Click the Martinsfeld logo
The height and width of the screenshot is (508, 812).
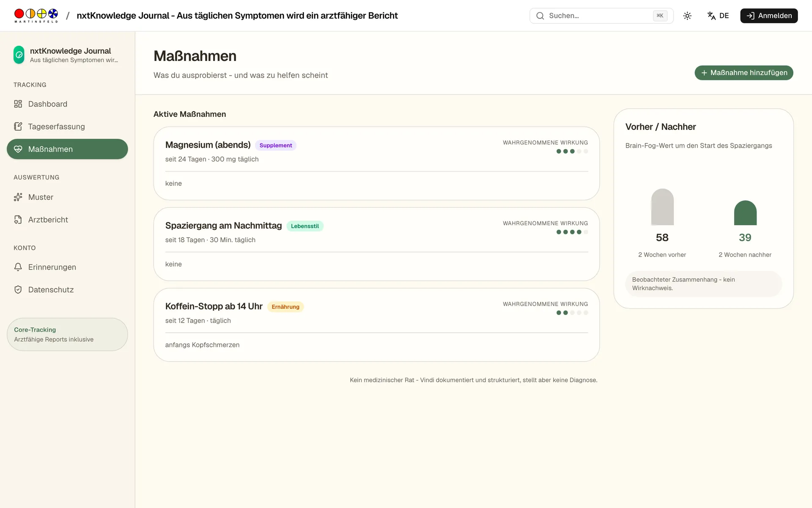(x=36, y=16)
